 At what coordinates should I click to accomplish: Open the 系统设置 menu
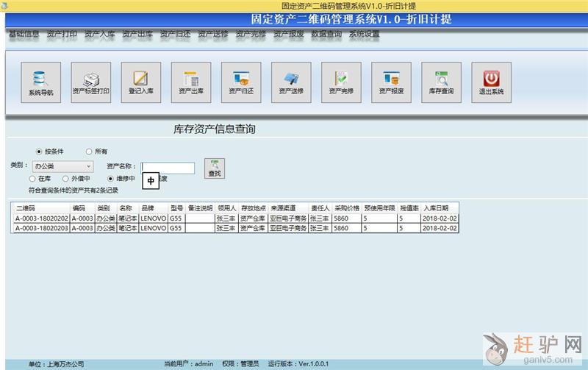(x=364, y=34)
